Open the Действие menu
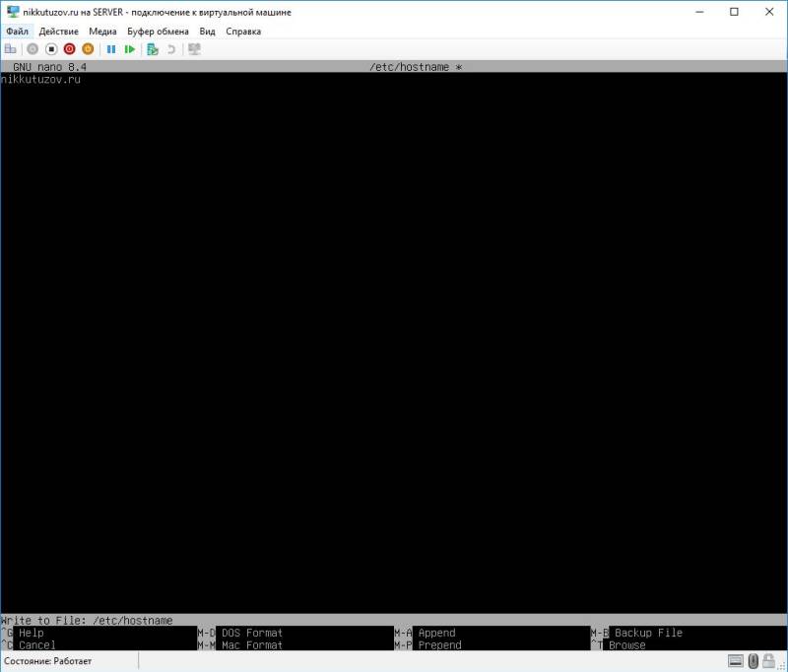Viewport: 788px width, 672px height. click(60, 31)
